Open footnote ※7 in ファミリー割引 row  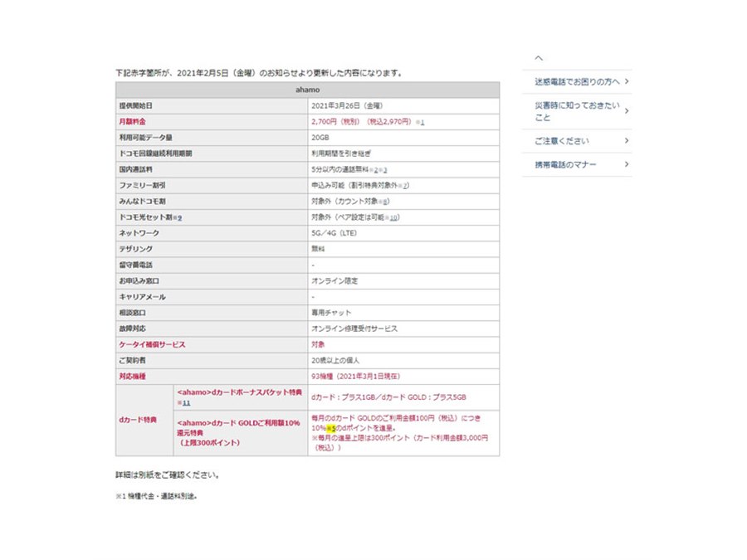[403, 186]
